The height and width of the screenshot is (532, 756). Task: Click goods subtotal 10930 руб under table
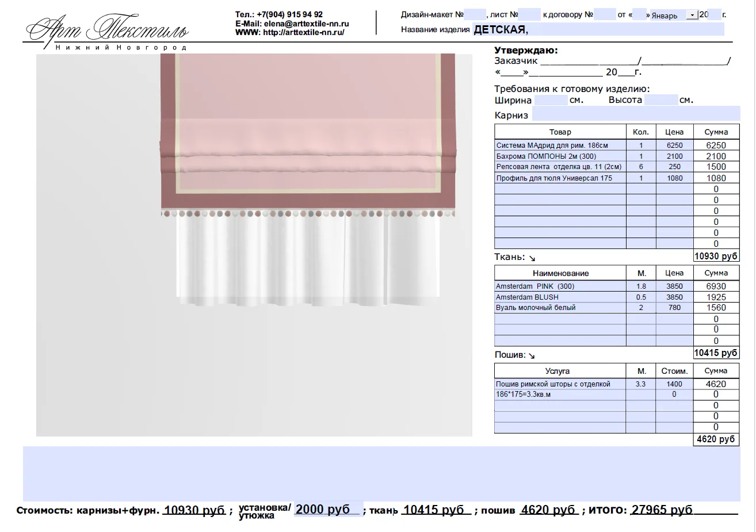click(x=716, y=257)
